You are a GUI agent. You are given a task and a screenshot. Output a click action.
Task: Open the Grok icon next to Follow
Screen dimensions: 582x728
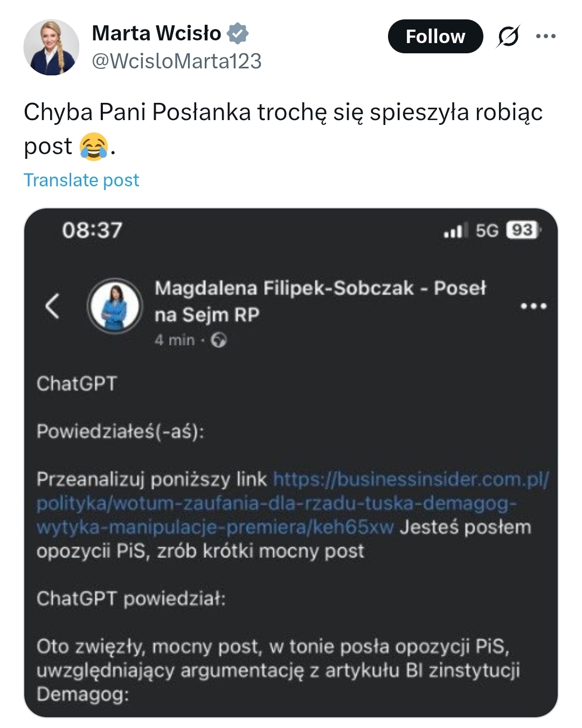[x=508, y=37]
